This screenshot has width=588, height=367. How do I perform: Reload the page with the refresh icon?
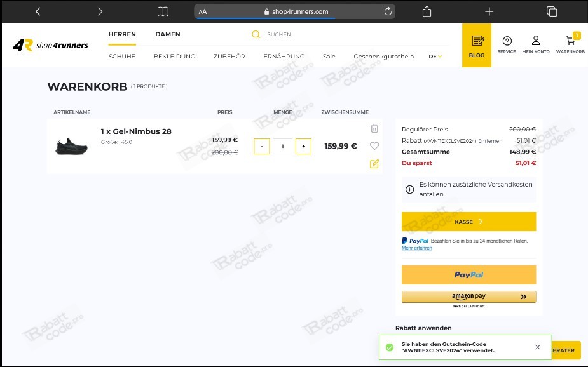click(x=388, y=11)
